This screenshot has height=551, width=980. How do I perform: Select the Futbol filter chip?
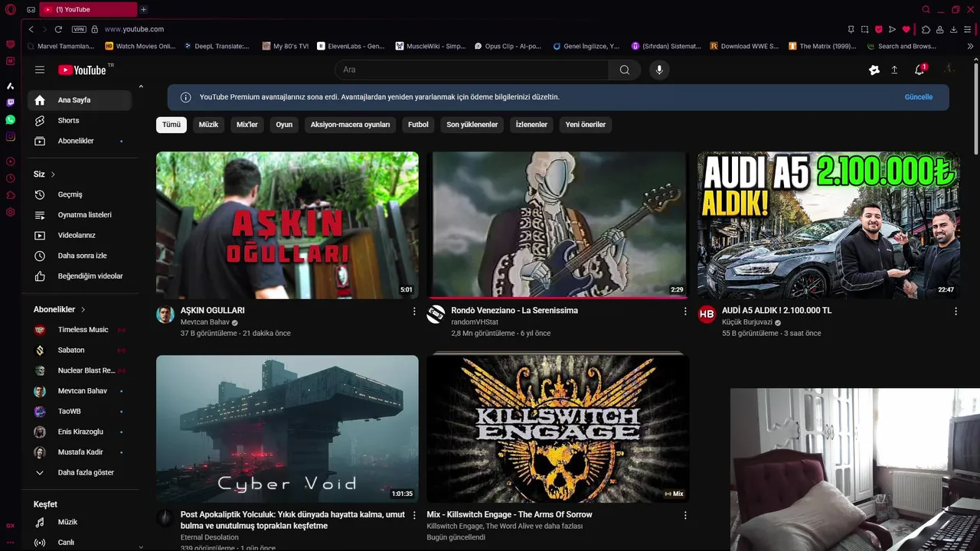[x=418, y=125]
